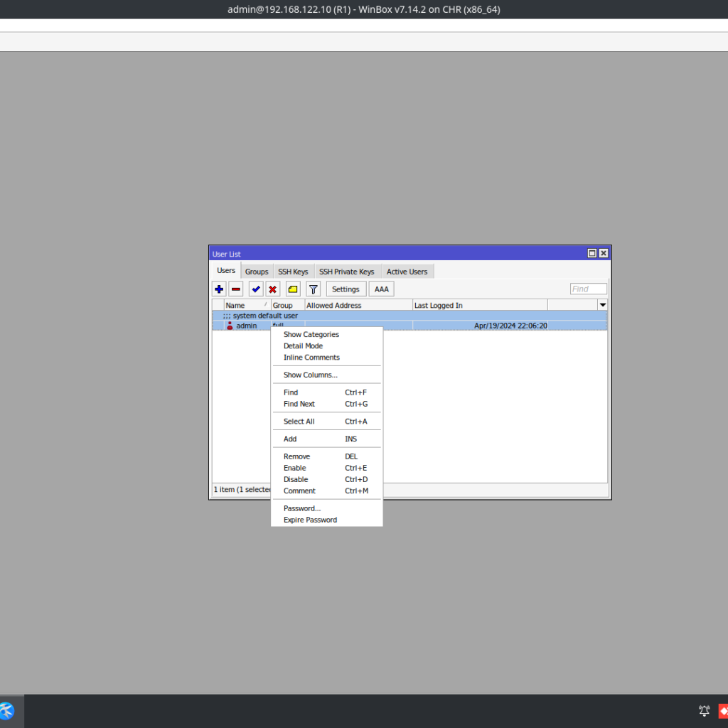The image size is (728, 728).
Task: Click the red minus Remove icon
Action: (x=236, y=289)
